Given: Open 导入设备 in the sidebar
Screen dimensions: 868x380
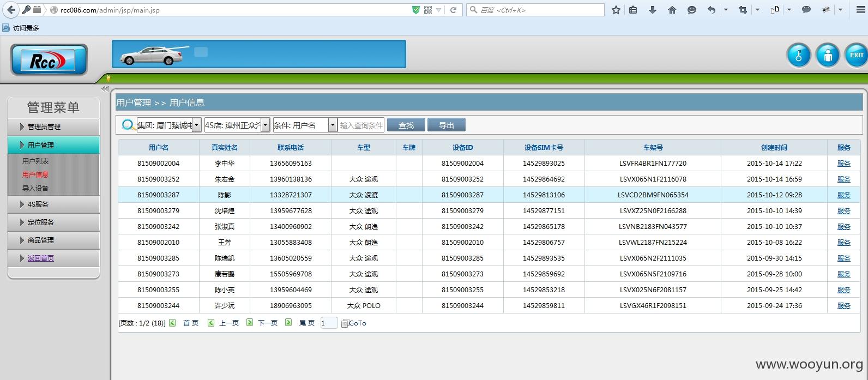Looking at the screenshot, I should click(35, 188).
